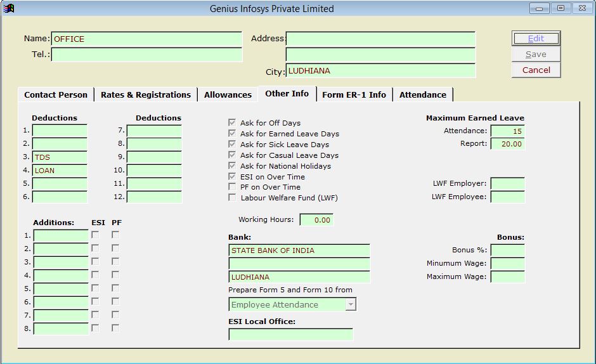The image size is (596, 364).
Task: Click the Save button
Action: pyautogui.click(x=536, y=55)
